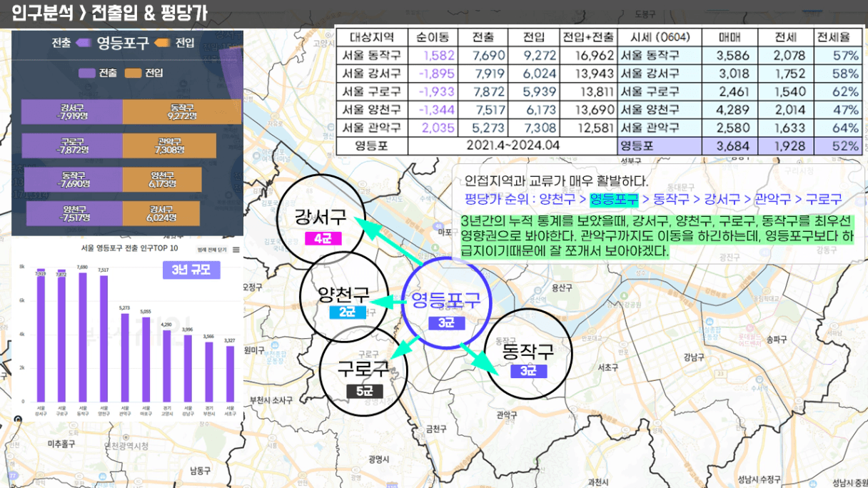Click the 과천시 map label
The width and height of the screenshot is (868, 488).
tap(598, 482)
